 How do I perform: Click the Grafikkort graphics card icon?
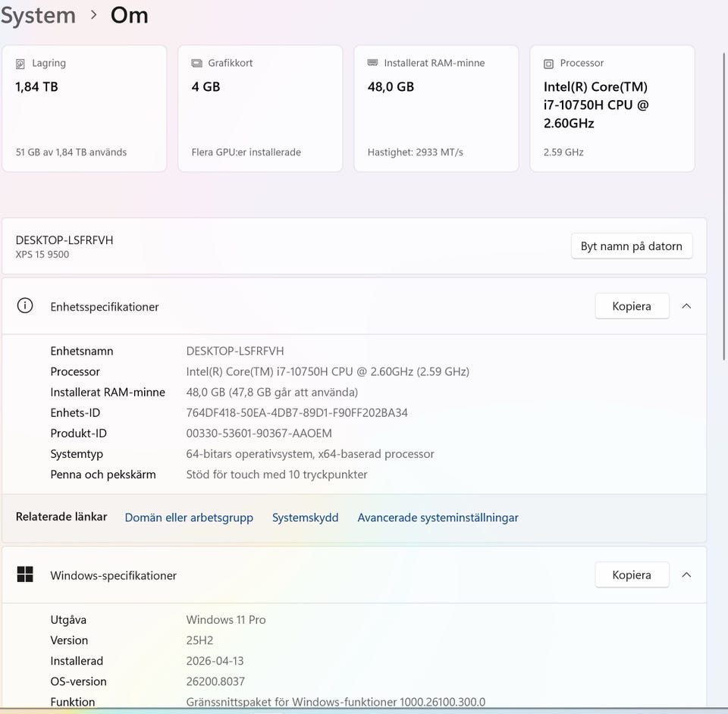(x=196, y=64)
